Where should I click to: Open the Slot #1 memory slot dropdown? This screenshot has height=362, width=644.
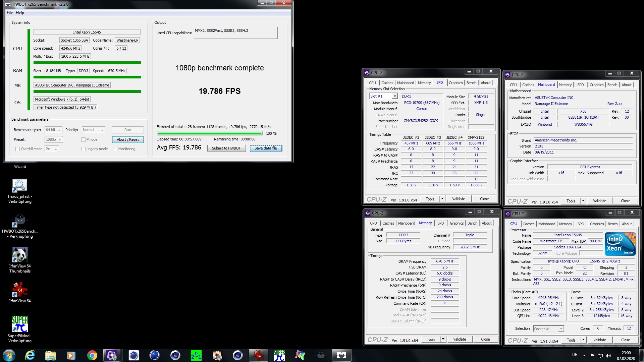point(383,96)
